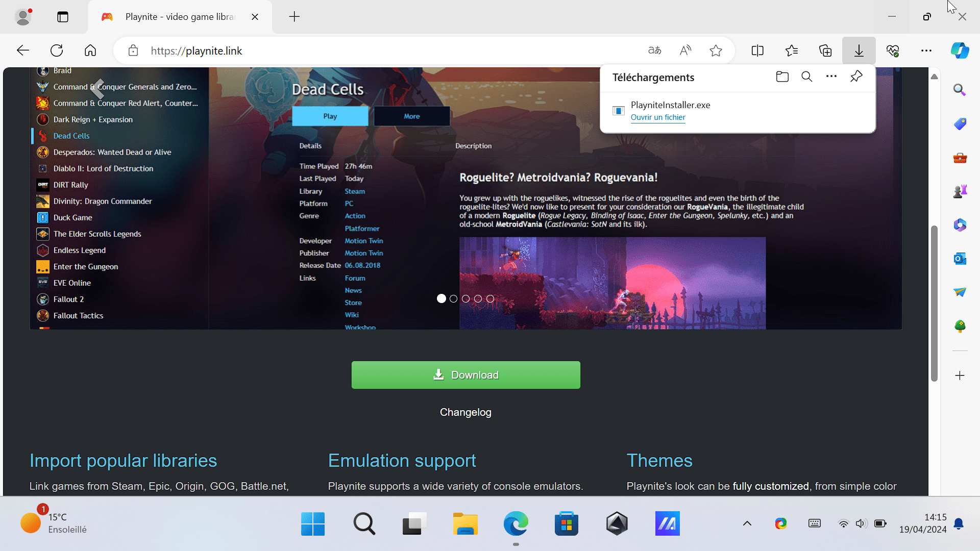Open Task View on the taskbar

coord(414,524)
